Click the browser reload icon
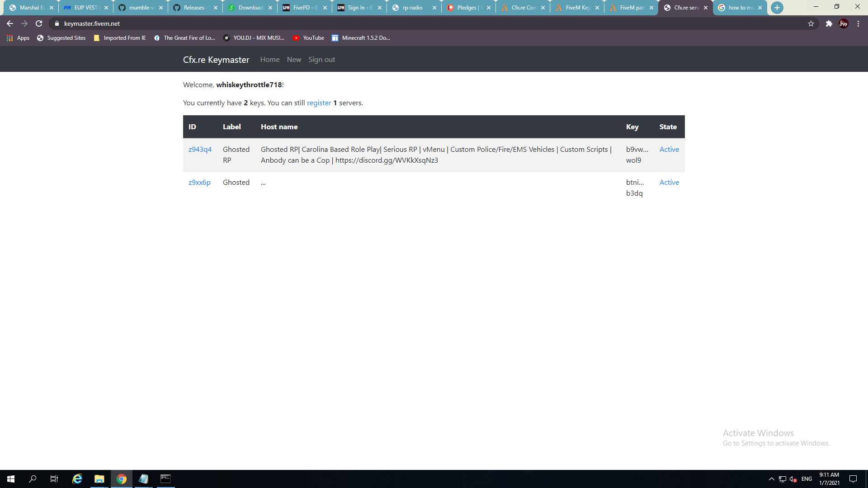This screenshot has width=868, height=488. tap(39, 23)
